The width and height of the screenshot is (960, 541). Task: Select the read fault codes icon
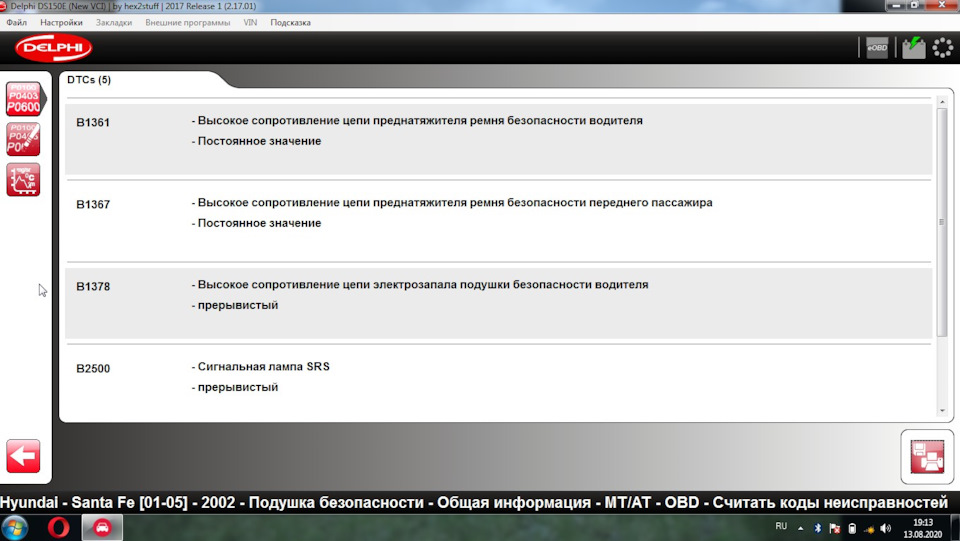(x=23, y=99)
